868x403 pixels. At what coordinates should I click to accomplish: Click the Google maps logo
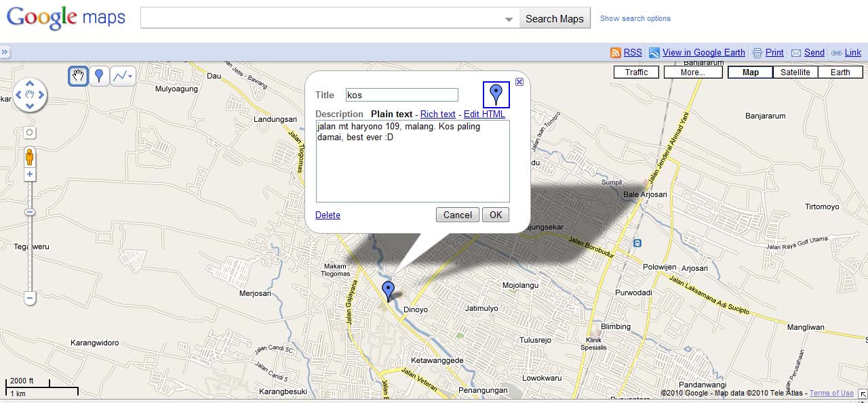coord(66,18)
